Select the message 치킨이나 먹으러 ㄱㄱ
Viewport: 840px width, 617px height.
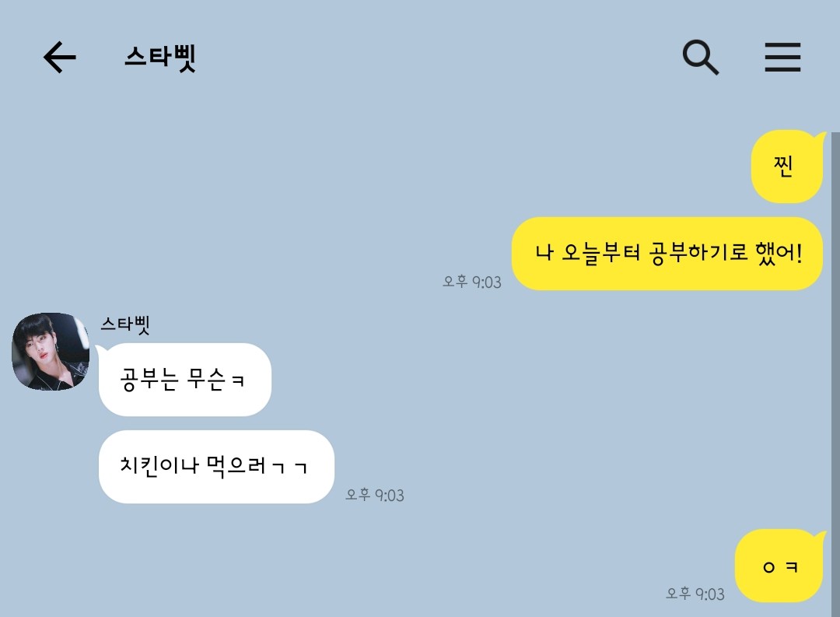coord(216,466)
